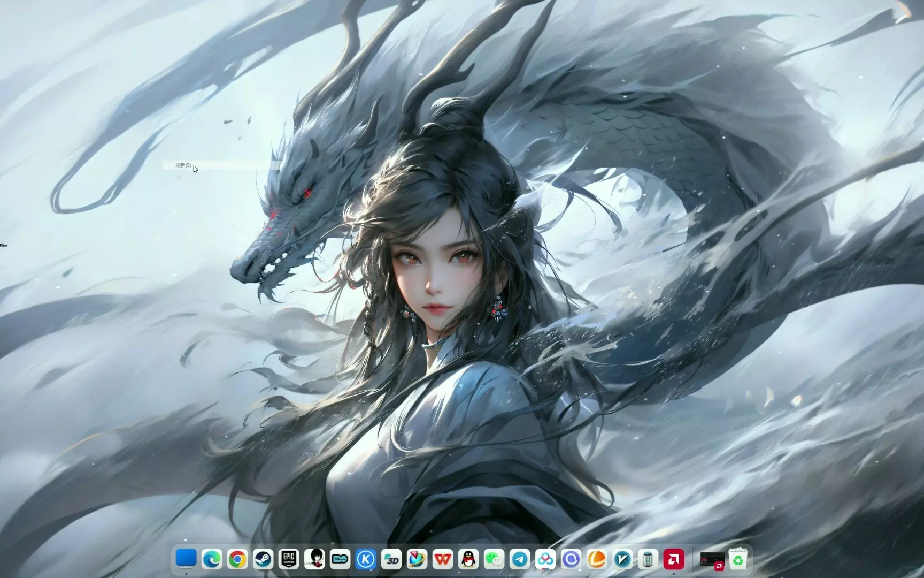
Task: Launch Microsoft Edge from the dock
Action: pyautogui.click(x=212, y=559)
